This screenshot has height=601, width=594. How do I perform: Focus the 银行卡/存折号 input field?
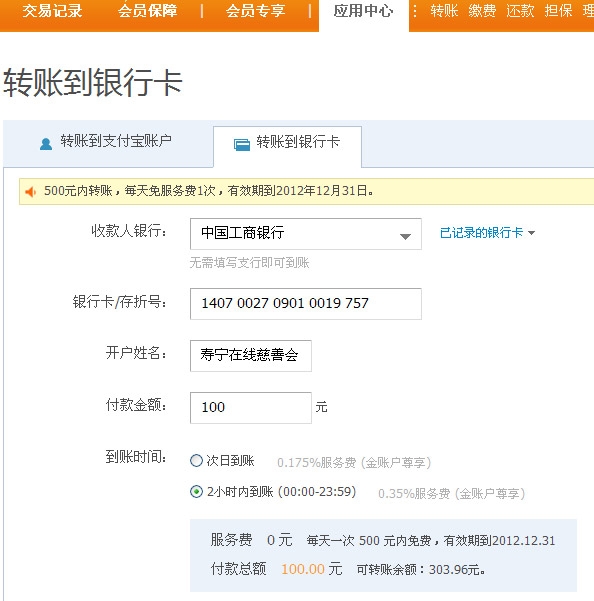pyautogui.click(x=306, y=304)
